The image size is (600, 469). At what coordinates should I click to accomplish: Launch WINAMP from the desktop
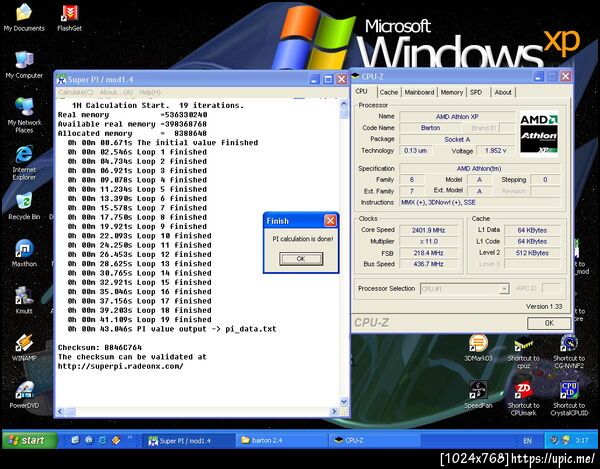tap(24, 347)
